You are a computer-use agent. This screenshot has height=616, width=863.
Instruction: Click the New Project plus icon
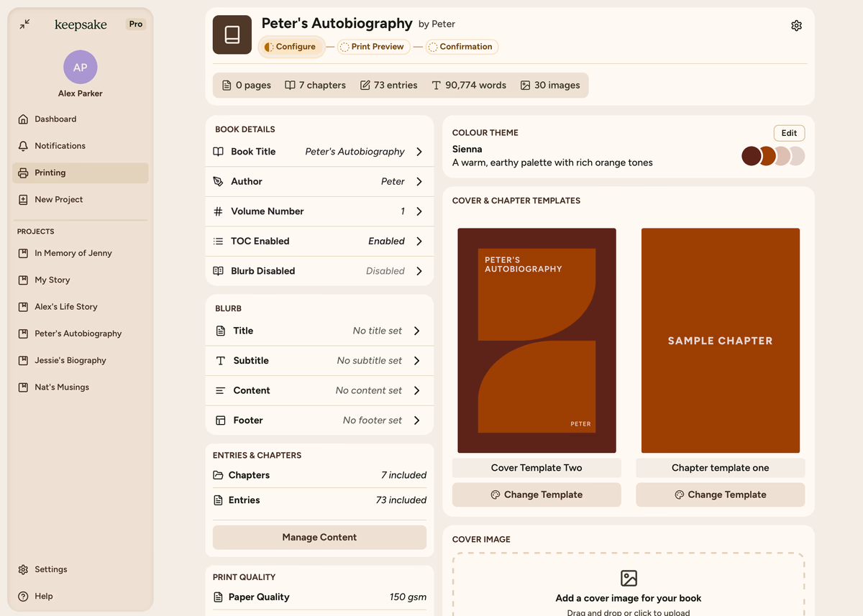point(23,200)
